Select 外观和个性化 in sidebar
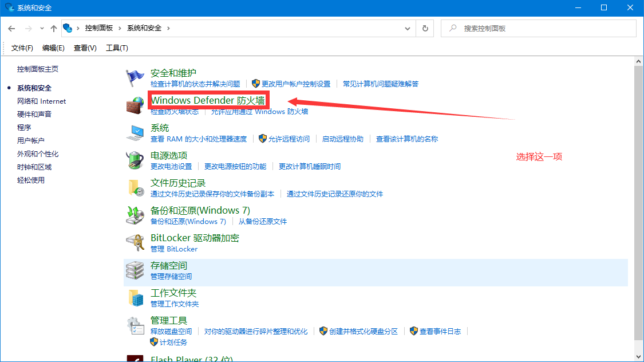The height and width of the screenshot is (362, 644). coord(38,154)
